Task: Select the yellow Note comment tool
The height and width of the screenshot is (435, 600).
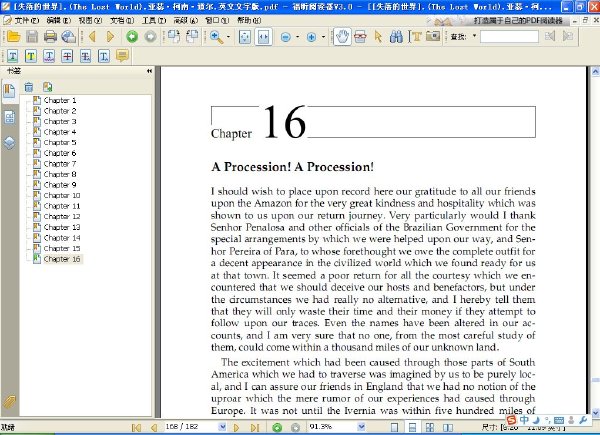Action: click(122, 56)
